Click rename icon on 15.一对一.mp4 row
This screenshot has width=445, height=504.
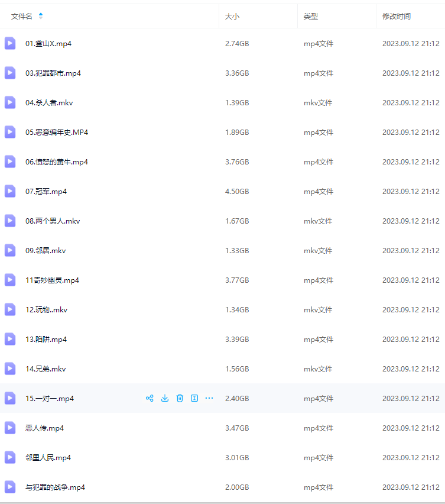click(x=194, y=398)
